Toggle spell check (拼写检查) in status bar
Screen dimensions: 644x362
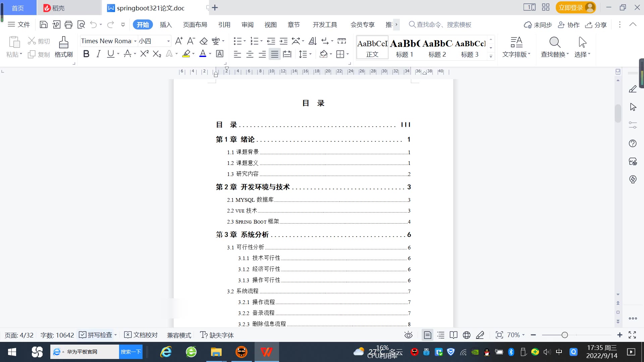[96, 335]
